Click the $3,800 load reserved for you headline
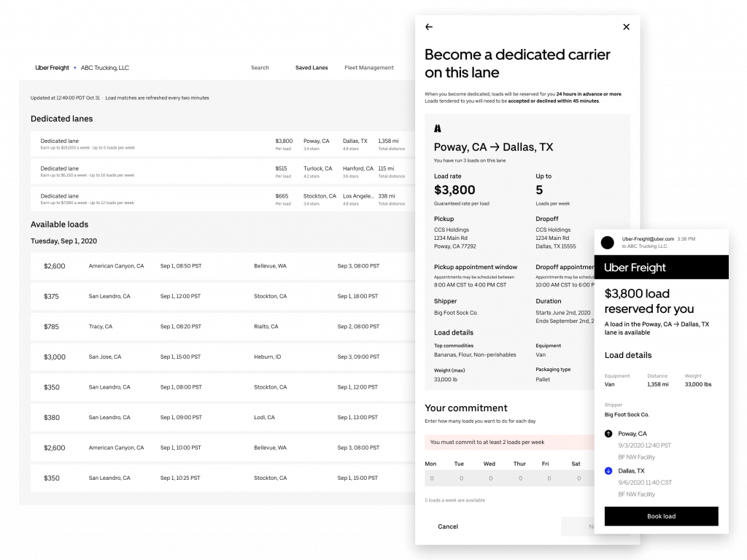The height and width of the screenshot is (560, 747). click(649, 301)
